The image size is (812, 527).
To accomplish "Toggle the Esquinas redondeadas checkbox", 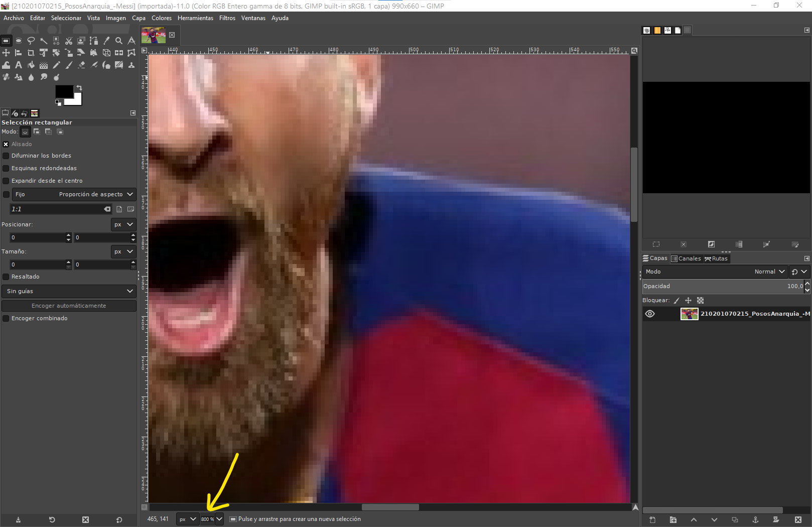I will (x=6, y=168).
